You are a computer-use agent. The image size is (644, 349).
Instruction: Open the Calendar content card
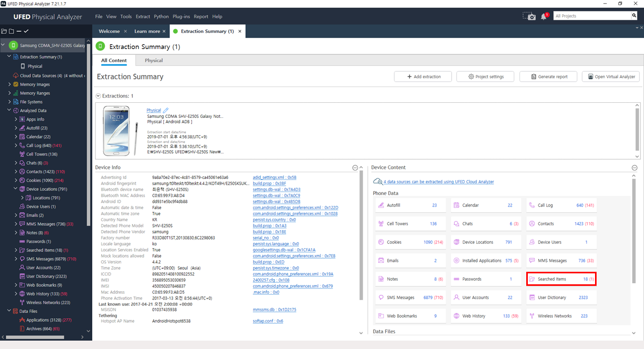[x=486, y=206]
